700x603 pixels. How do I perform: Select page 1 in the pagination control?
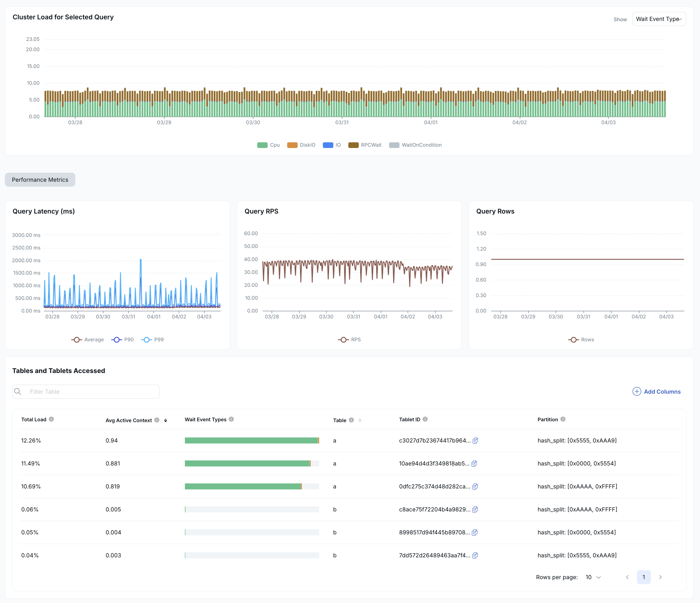tap(644, 577)
